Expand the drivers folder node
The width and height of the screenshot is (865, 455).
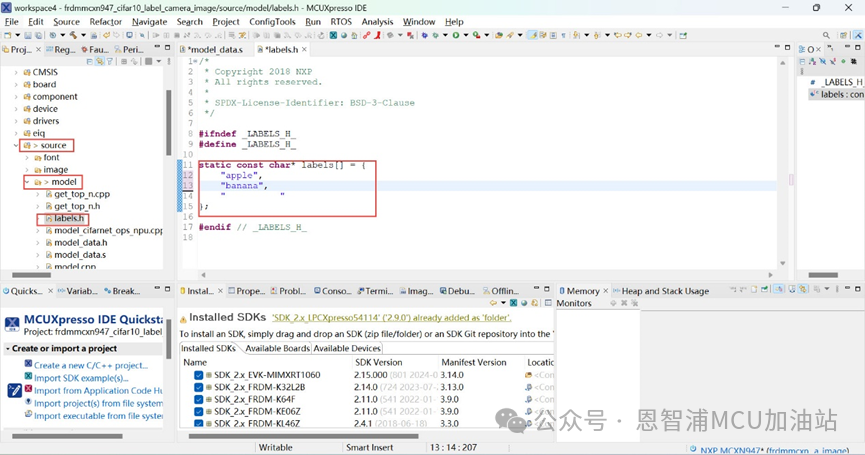coord(16,121)
